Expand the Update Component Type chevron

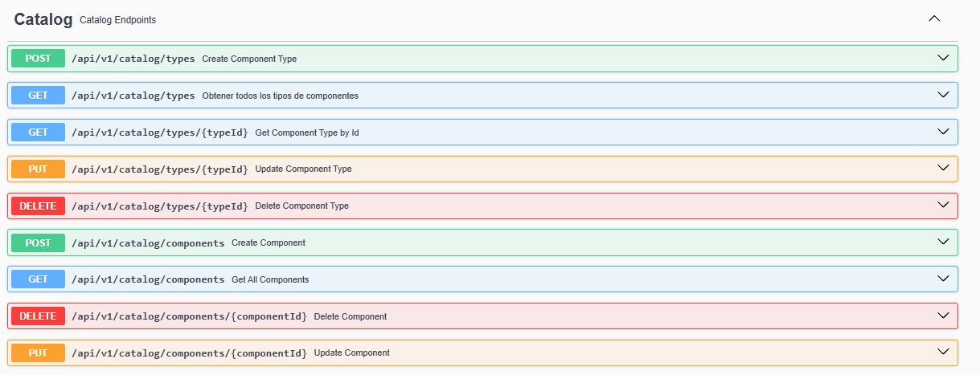click(944, 169)
